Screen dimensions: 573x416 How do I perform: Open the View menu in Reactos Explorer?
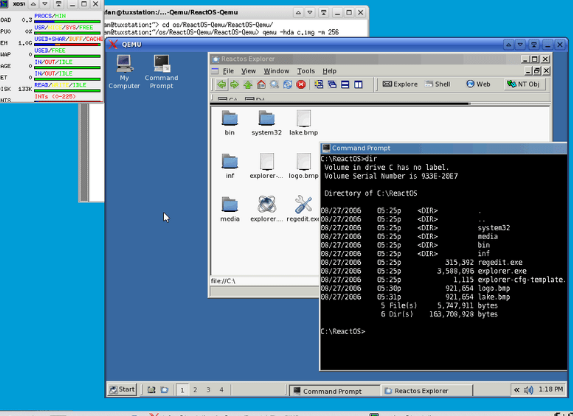[x=248, y=71]
